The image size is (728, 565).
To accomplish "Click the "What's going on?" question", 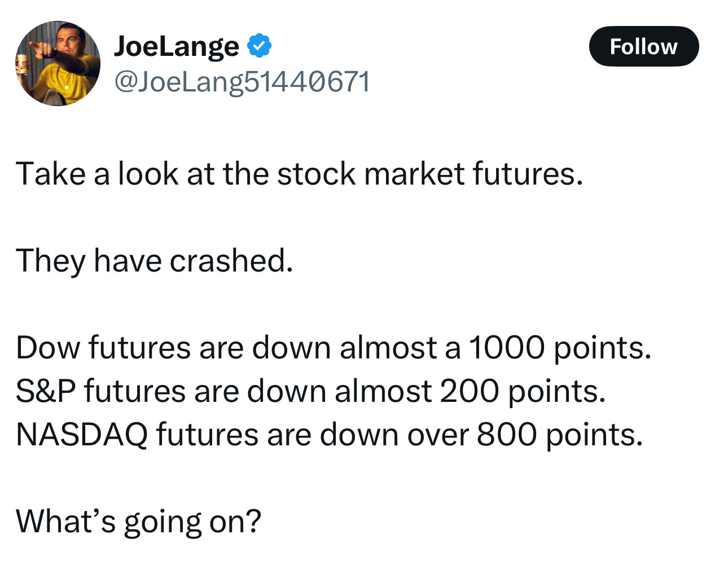I will point(139,522).
